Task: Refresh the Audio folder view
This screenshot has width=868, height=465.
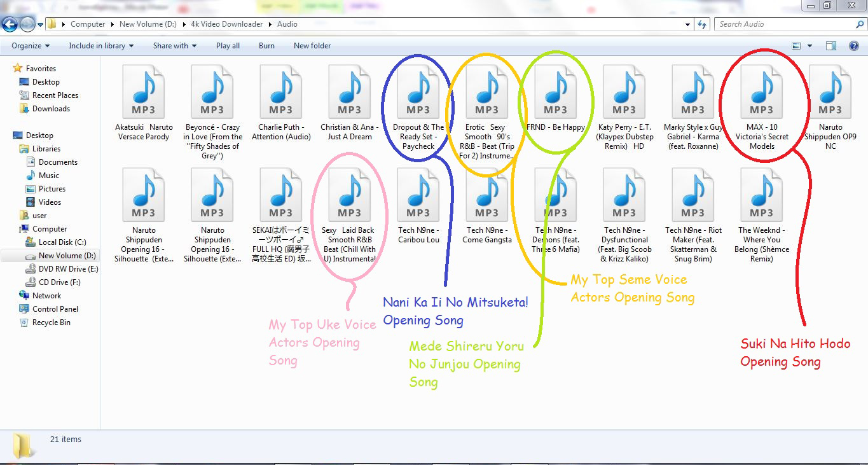Action: pyautogui.click(x=702, y=24)
